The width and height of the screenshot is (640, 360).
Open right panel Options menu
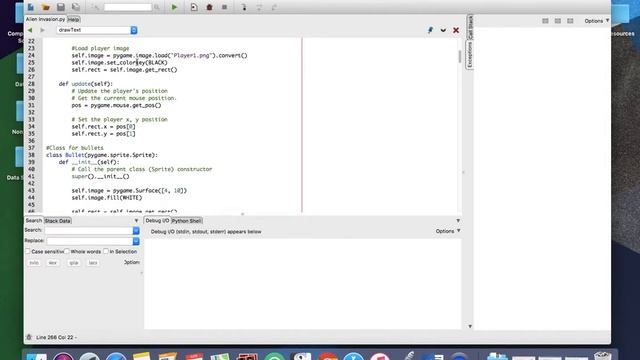[596, 21]
